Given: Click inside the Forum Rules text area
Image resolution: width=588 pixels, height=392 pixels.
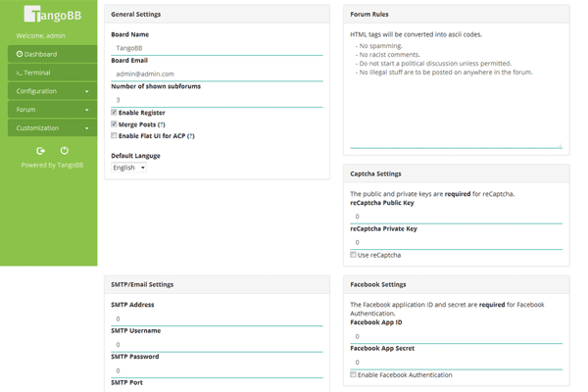Looking at the screenshot, I should tap(456, 98).
